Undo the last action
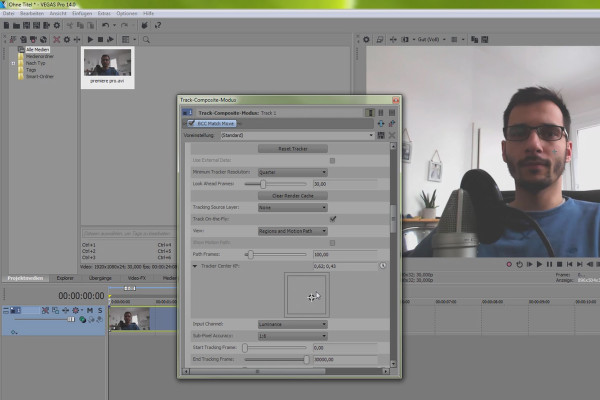The height and width of the screenshot is (400, 600). pyautogui.click(x=106, y=26)
